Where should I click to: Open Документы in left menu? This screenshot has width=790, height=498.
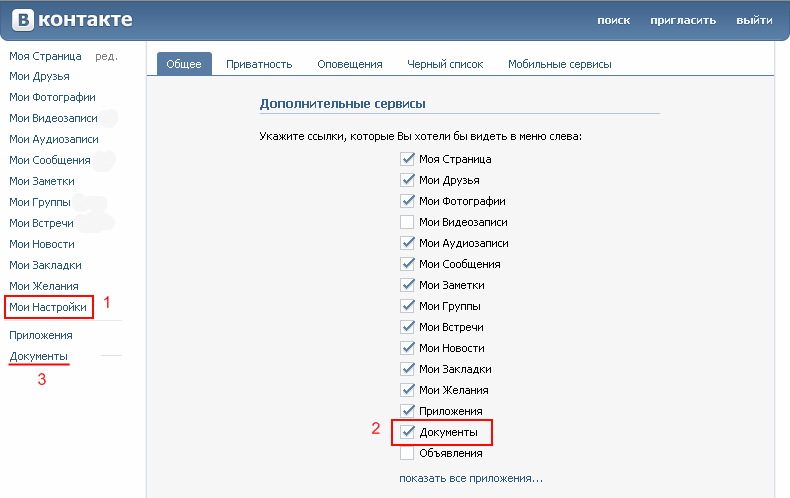coord(38,356)
